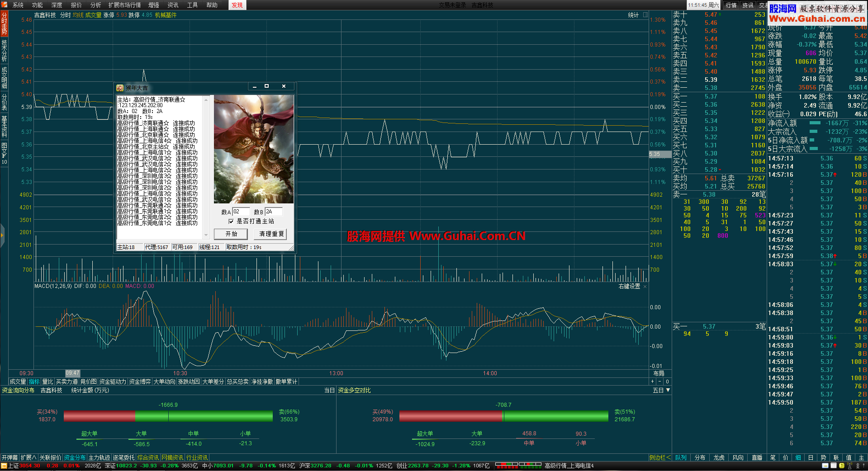Open the 资讯 menu
The height and width of the screenshot is (471, 868).
click(173, 5)
